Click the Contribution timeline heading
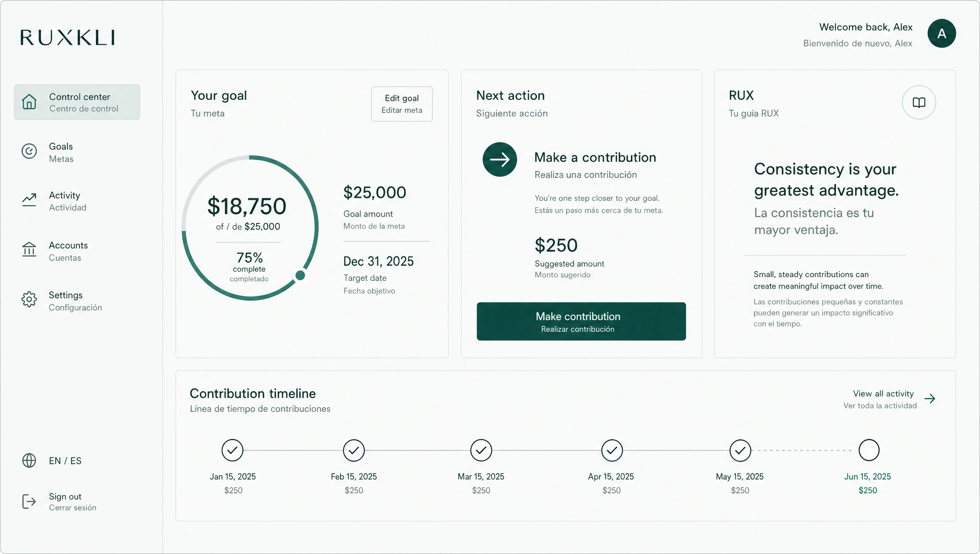 point(253,393)
